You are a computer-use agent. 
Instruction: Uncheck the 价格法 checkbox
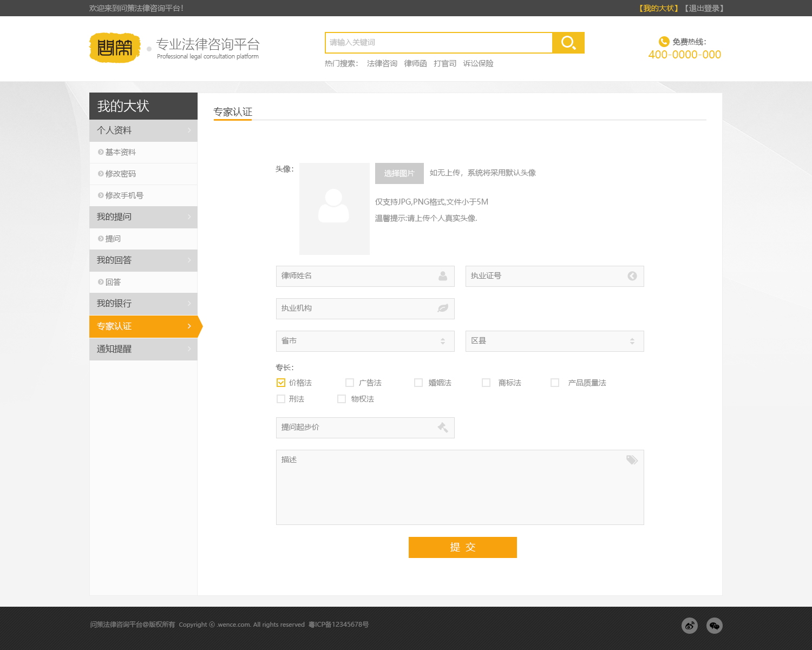[281, 383]
